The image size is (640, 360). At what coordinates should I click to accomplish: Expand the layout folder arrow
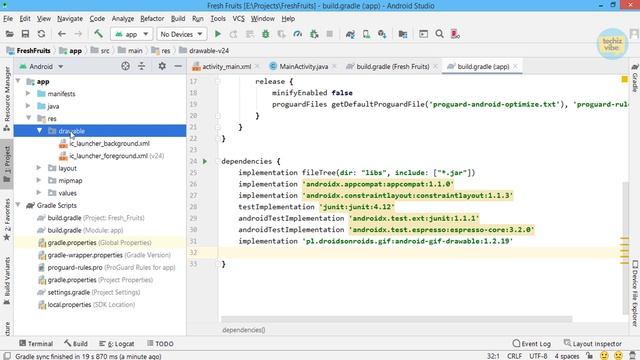39,168
